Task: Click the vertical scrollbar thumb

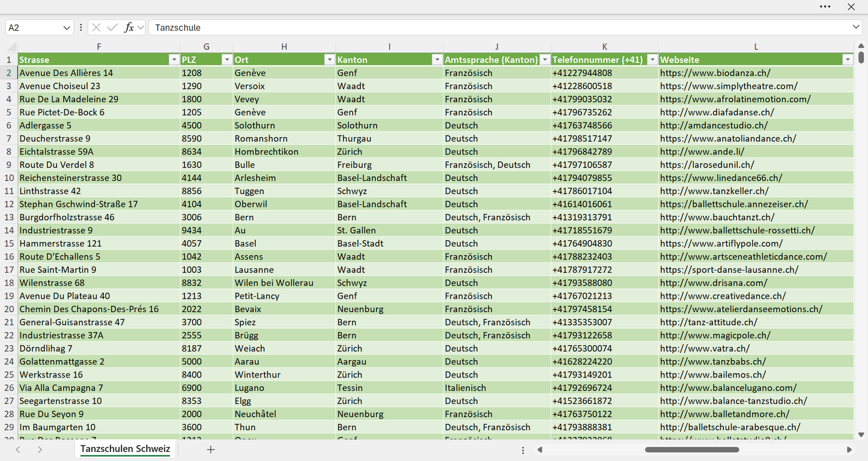Action: point(861,58)
